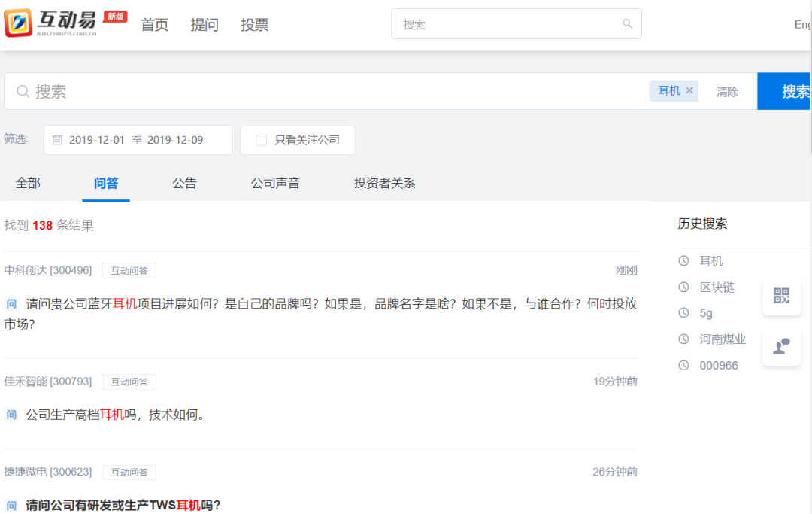Select the 问答 tab

point(106,183)
